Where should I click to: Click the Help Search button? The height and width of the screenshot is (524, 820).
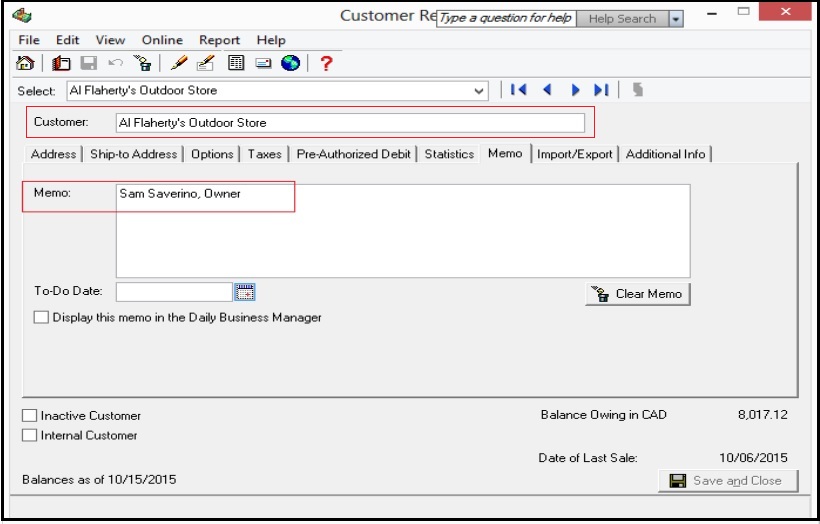coord(622,19)
